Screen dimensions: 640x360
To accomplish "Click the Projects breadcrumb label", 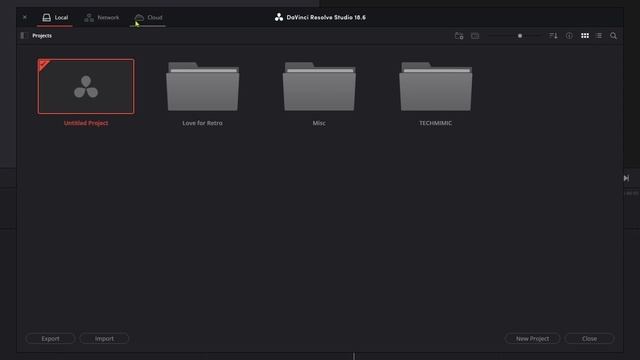I will (42, 36).
